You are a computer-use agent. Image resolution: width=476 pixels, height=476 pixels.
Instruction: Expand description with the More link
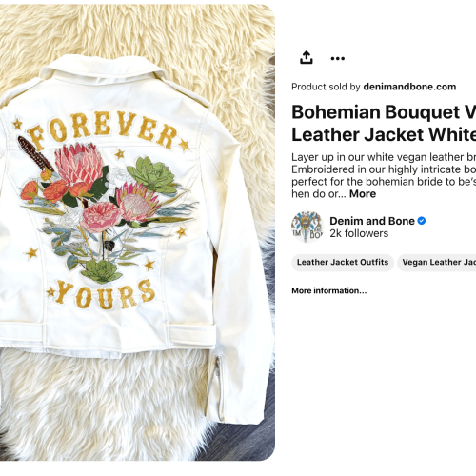pos(363,193)
